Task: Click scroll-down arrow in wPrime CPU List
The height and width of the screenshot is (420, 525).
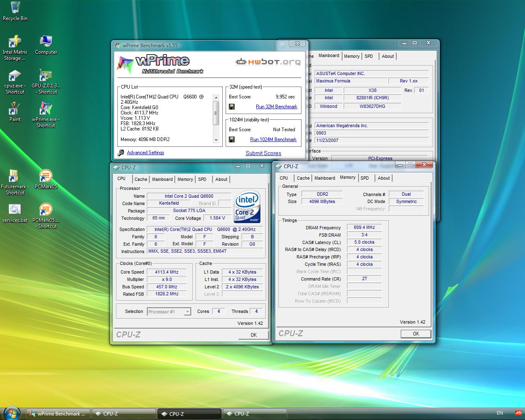Action: [216, 140]
